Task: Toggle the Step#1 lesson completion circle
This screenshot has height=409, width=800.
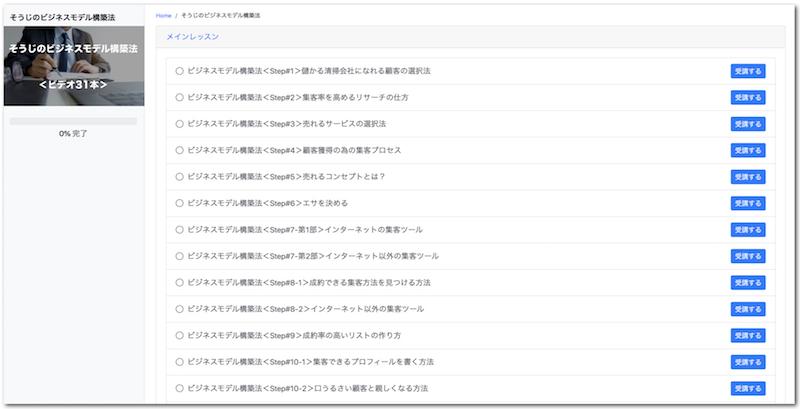Action: (x=180, y=71)
